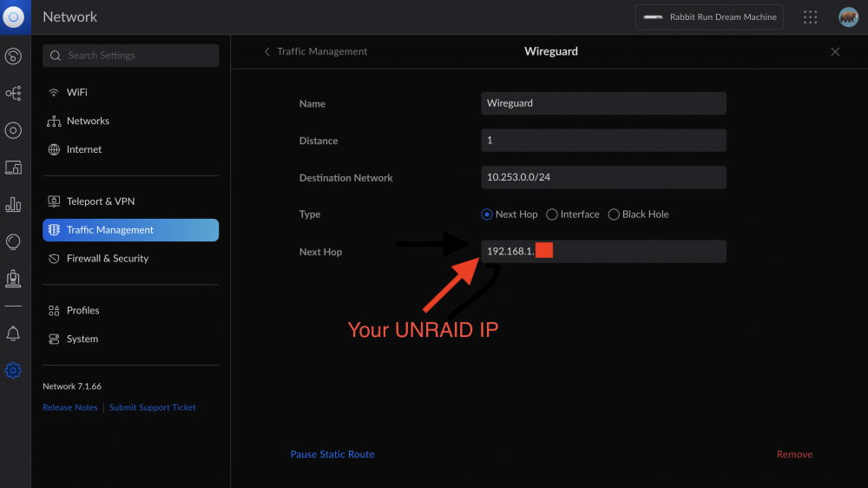Click the user profile avatar

tap(848, 17)
